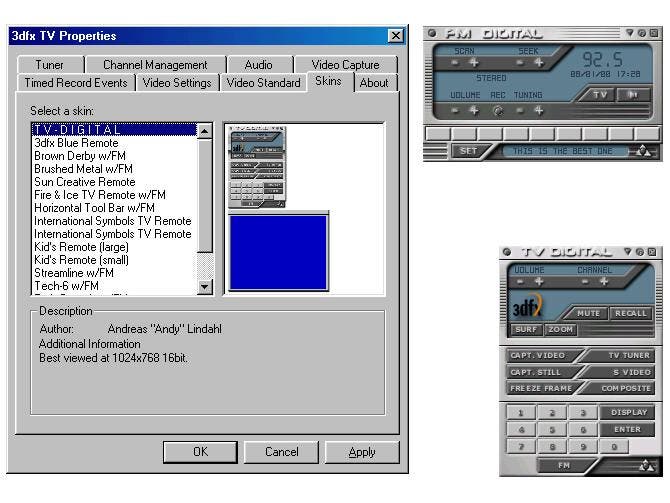The width and height of the screenshot is (670, 503).
Task: Open the triangle menu icon on FM Digital titlebar
Action: (630, 32)
